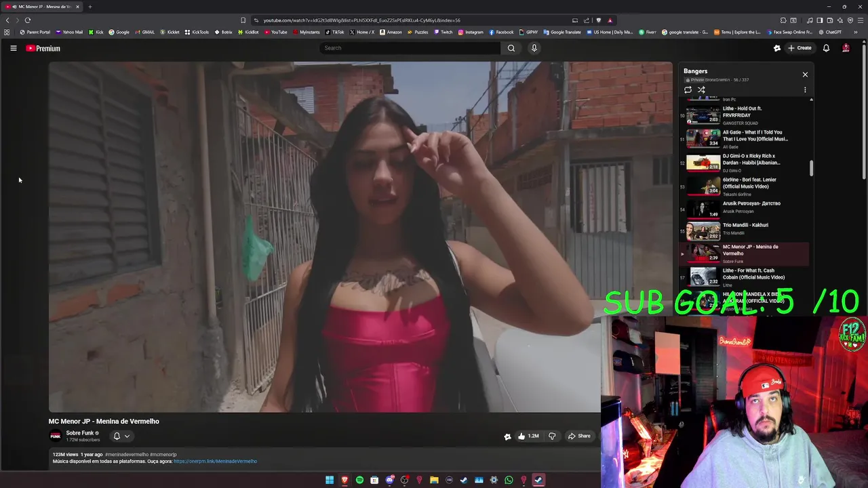
Task: Dislike the video with thumbs down
Action: pyautogui.click(x=552, y=436)
